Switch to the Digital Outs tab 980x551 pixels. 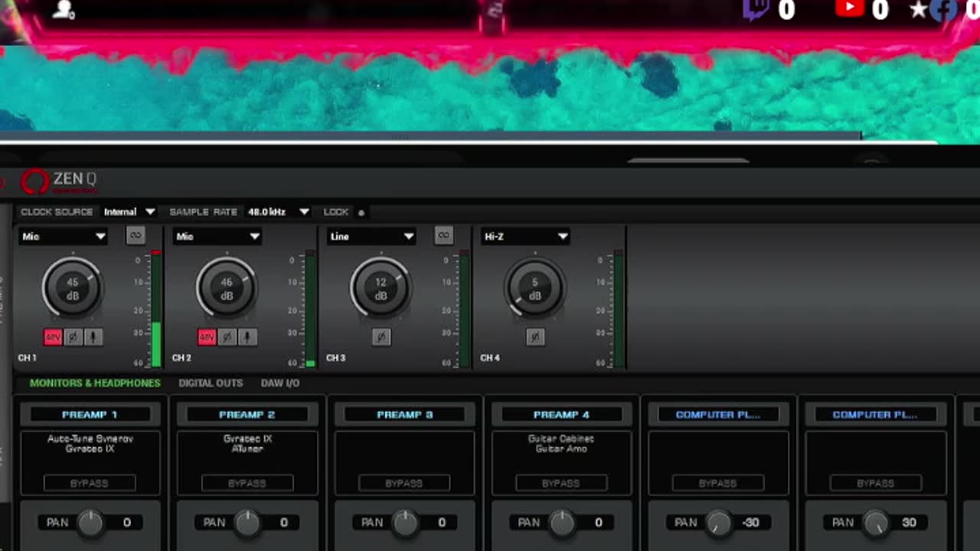point(211,383)
